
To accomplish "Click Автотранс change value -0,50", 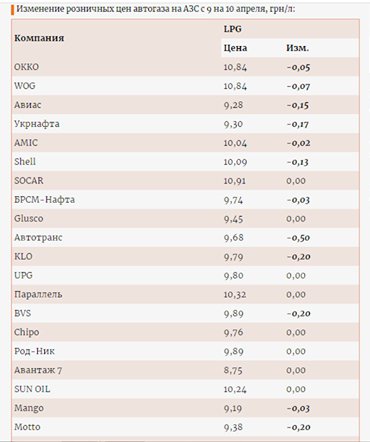I will click(x=298, y=238).
